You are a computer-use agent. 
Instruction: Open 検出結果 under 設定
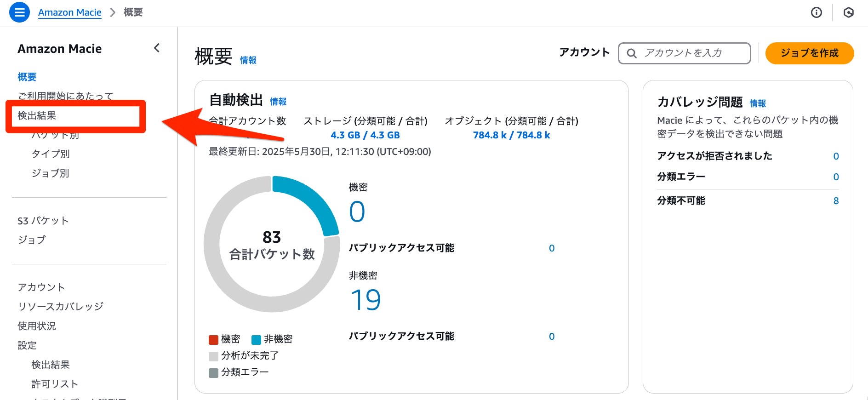click(x=51, y=365)
